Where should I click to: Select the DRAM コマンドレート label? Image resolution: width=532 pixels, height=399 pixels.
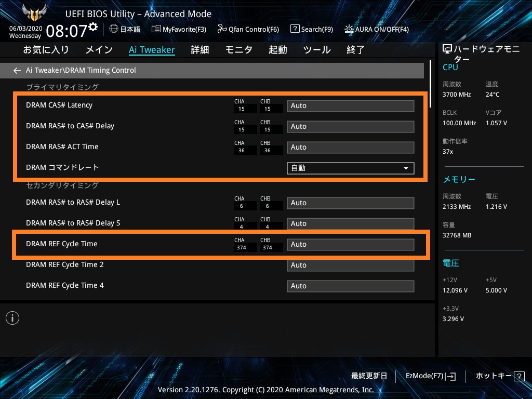pos(62,168)
